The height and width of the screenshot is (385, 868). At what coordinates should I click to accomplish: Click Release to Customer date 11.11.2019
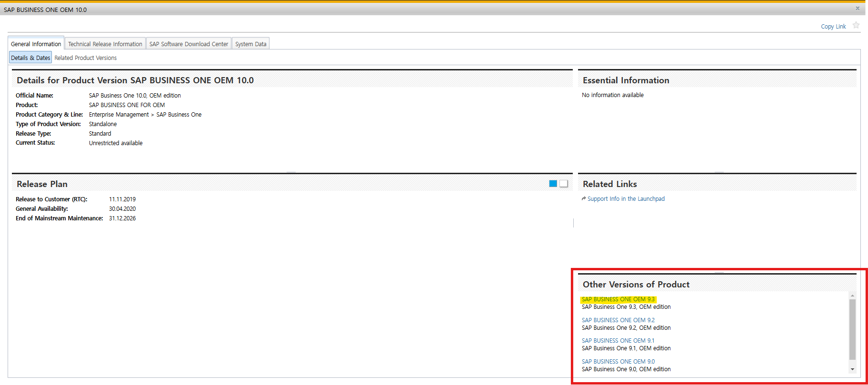(122, 199)
